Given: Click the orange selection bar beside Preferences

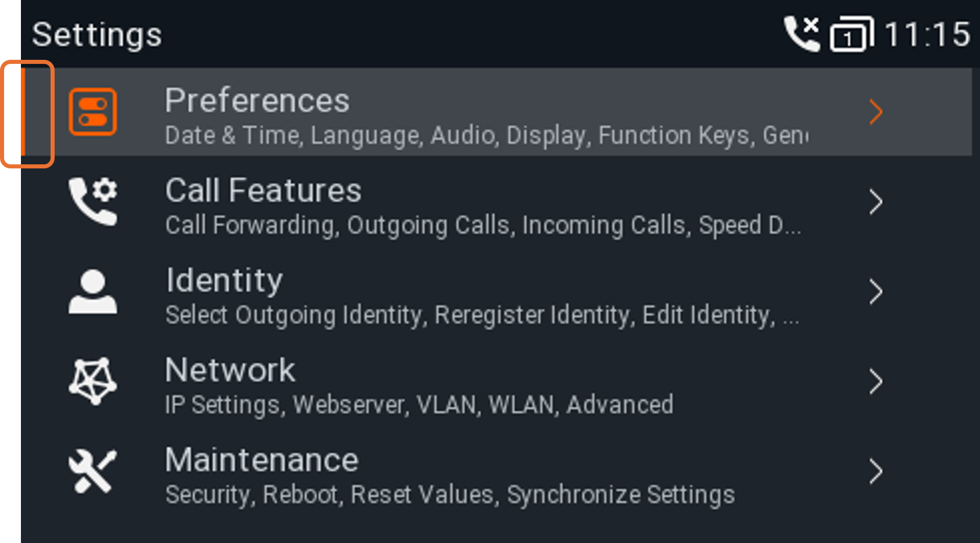Looking at the screenshot, I should (x=23, y=112).
